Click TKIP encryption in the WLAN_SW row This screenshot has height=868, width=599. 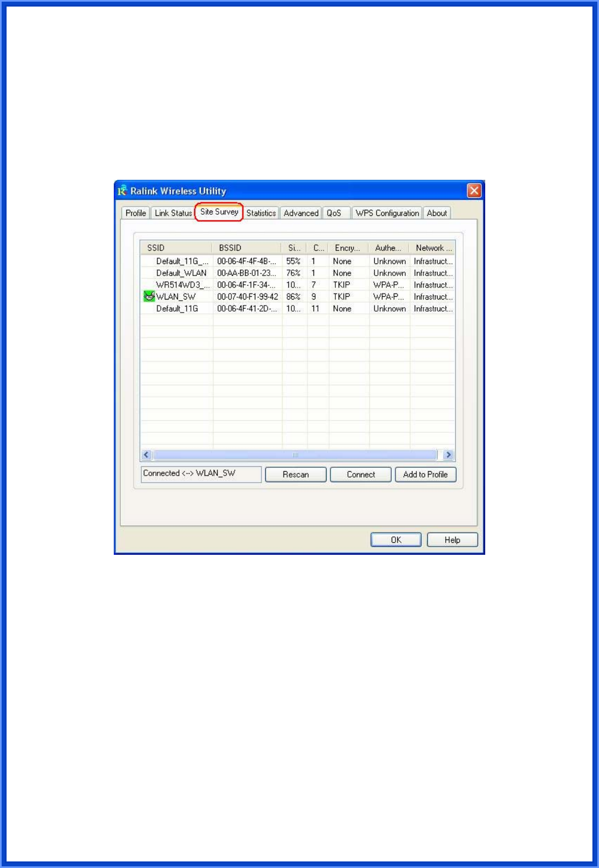(x=341, y=297)
